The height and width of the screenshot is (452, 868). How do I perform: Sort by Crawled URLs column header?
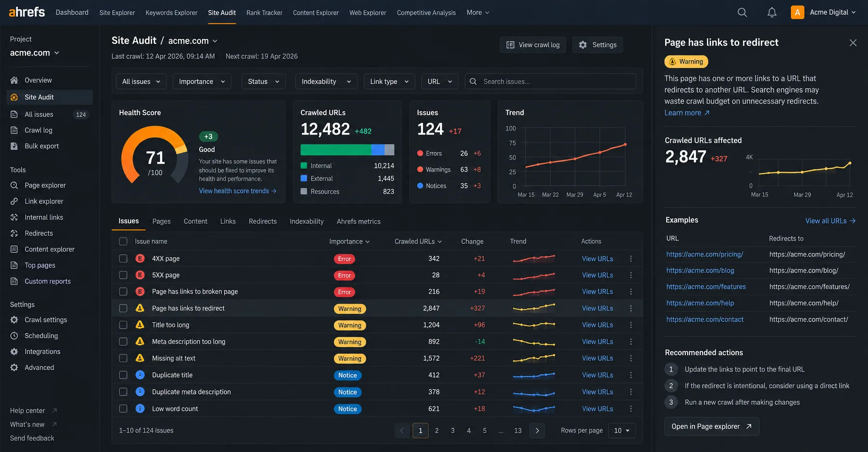(418, 241)
